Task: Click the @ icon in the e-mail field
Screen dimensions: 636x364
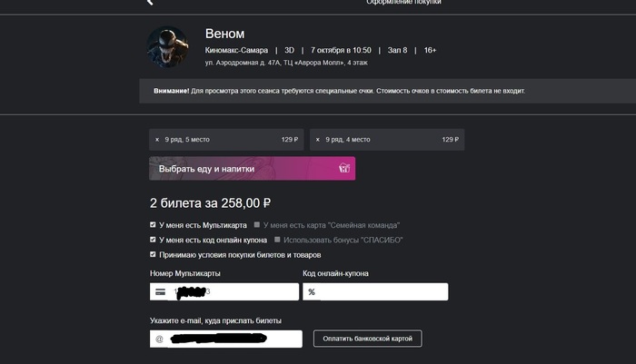Action: point(159,339)
